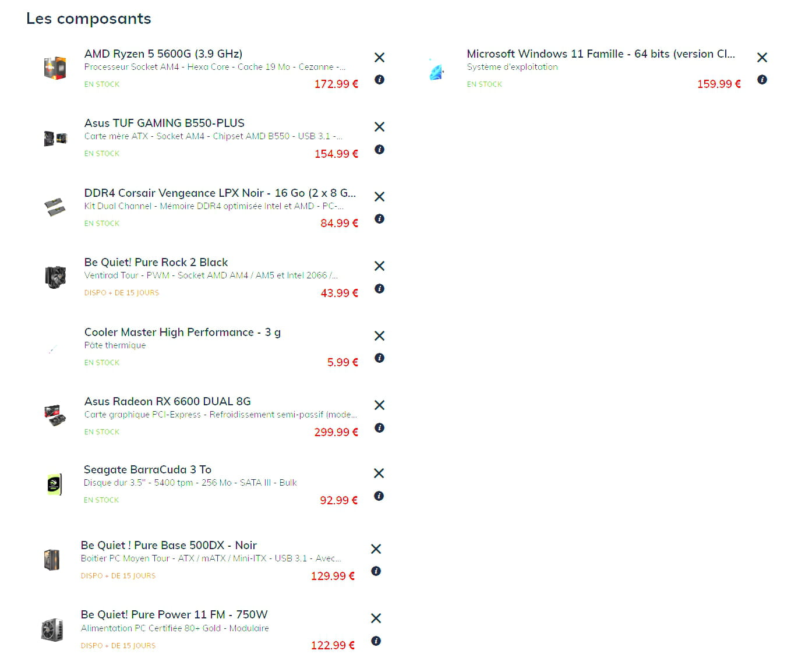Viewport: 791px width, 672px height.
Task: Click the 'Système d'exploitation' description text
Action: point(512,67)
